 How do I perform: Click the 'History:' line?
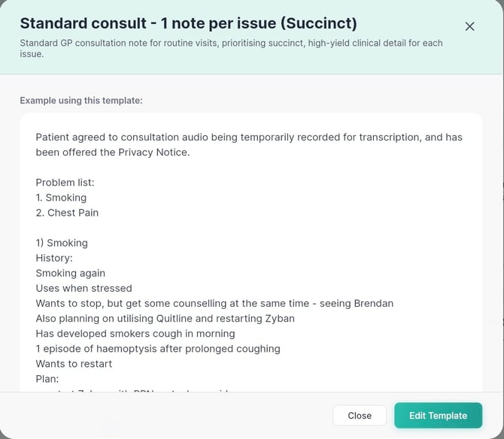click(54, 258)
